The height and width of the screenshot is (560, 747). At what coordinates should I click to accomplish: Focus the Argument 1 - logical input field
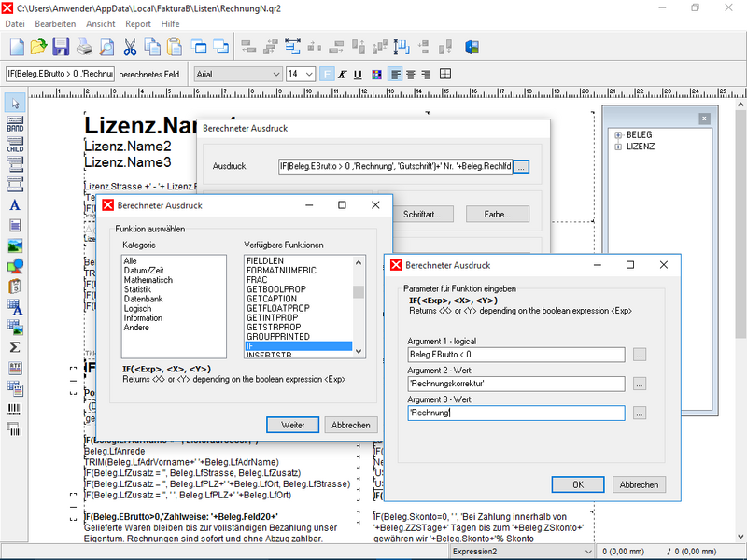pos(516,355)
